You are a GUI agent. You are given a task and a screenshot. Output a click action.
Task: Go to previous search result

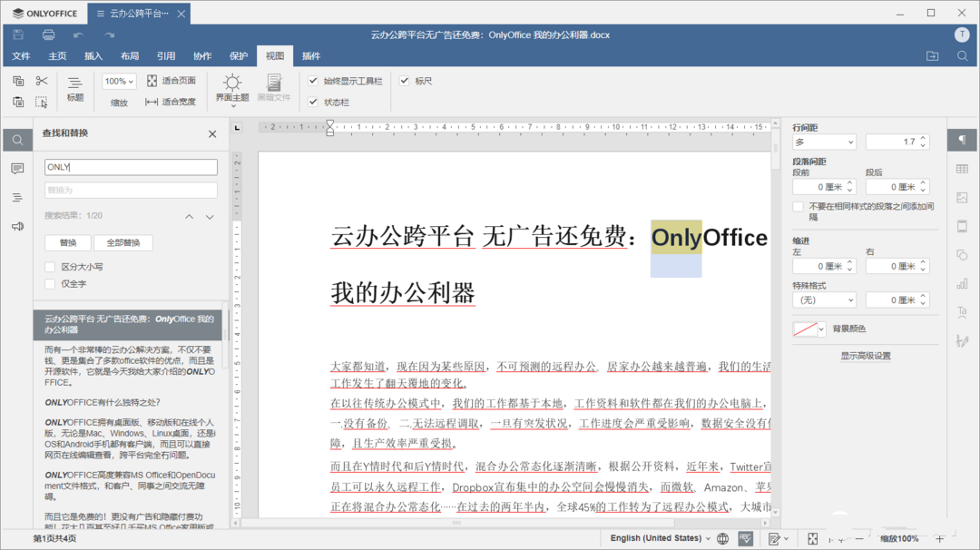[x=189, y=216]
